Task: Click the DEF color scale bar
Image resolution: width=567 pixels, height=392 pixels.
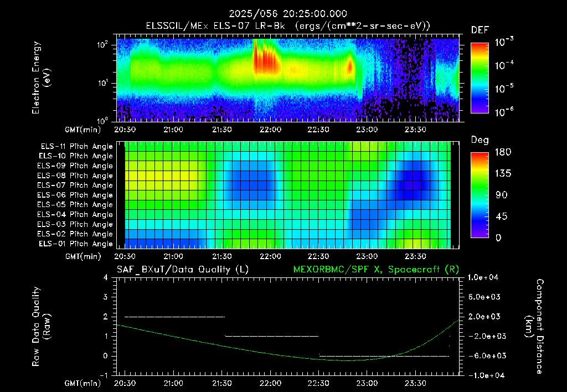Action: coord(480,78)
